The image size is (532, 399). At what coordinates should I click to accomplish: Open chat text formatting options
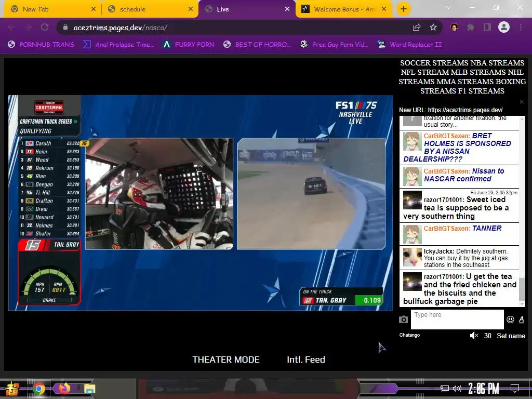pyautogui.click(x=522, y=320)
